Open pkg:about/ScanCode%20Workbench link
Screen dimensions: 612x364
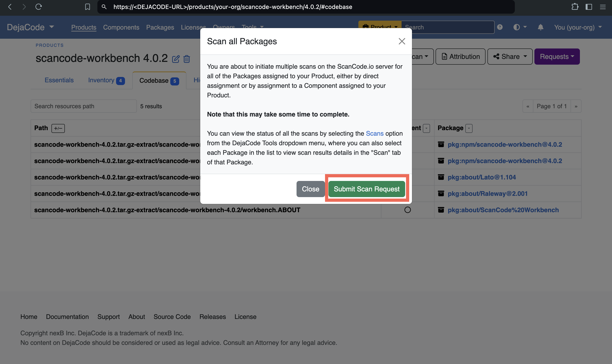(503, 210)
